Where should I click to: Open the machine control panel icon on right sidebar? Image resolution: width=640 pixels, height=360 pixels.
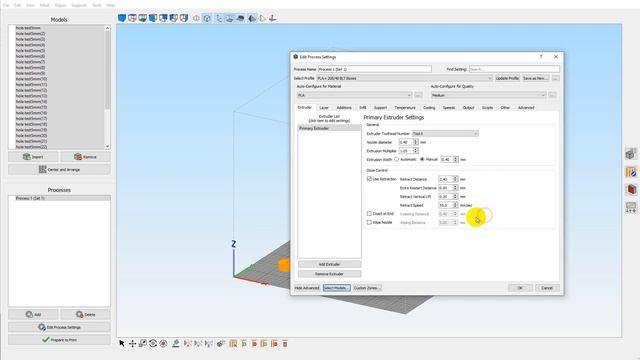click(631, 154)
